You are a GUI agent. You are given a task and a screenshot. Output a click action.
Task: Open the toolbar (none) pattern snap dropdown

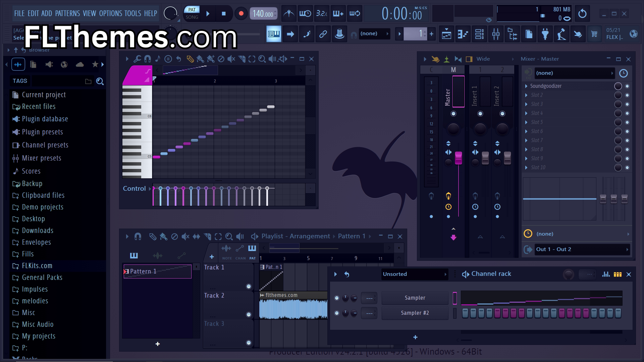[x=374, y=34]
